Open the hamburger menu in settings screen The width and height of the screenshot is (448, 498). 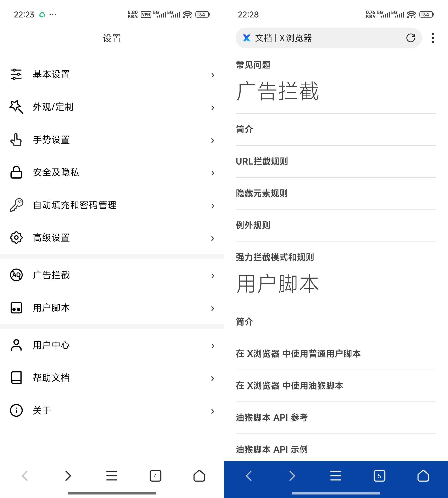(x=112, y=476)
